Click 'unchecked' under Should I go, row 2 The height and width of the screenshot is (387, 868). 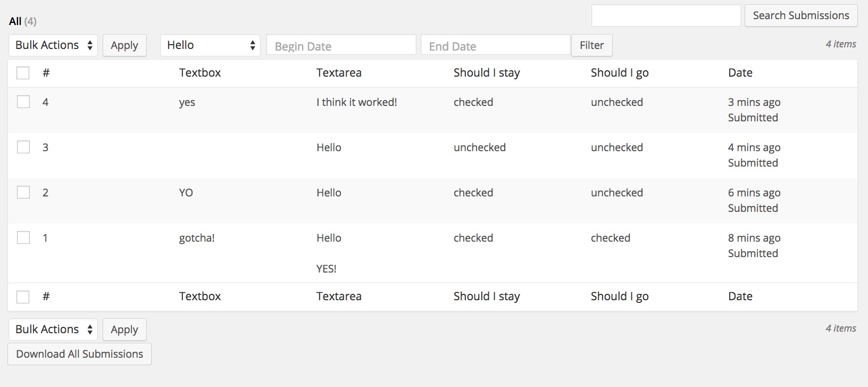point(617,193)
